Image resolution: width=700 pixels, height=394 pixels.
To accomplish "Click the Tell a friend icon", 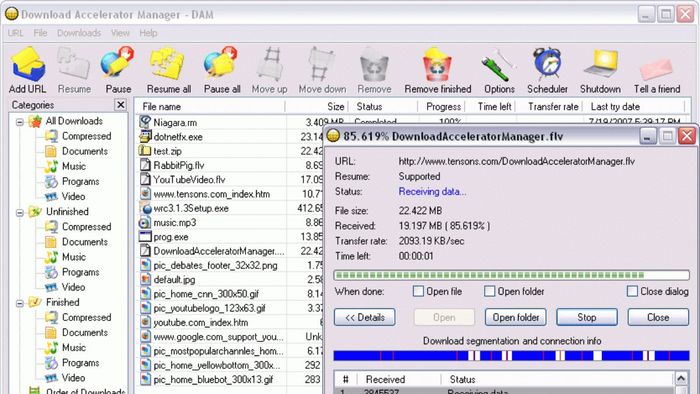I will tap(656, 69).
